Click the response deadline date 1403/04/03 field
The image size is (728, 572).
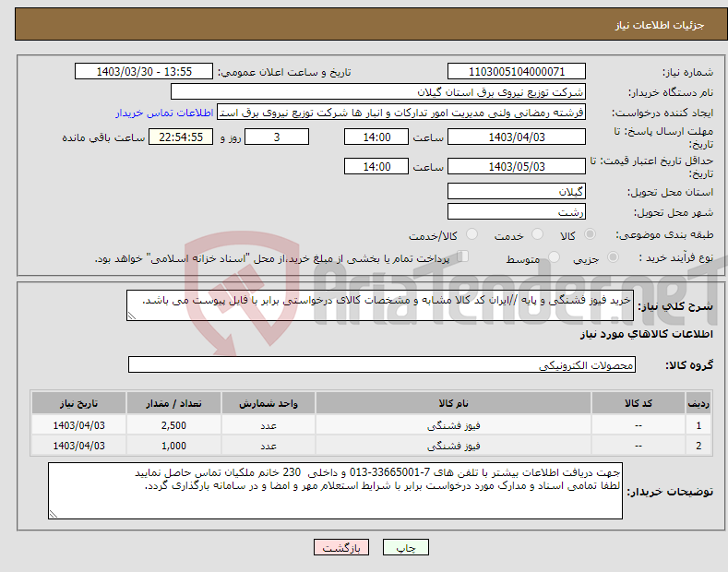point(517,137)
